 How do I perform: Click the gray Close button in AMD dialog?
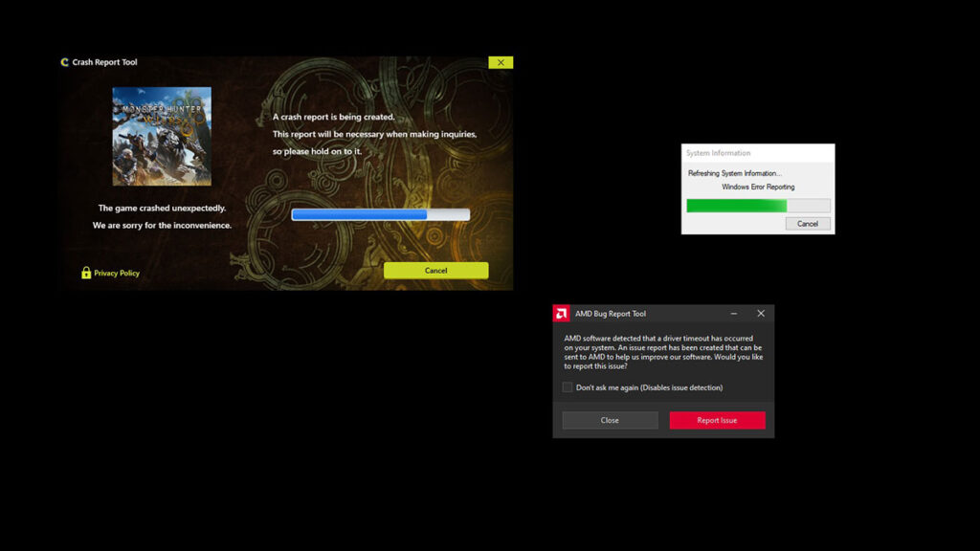point(610,420)
